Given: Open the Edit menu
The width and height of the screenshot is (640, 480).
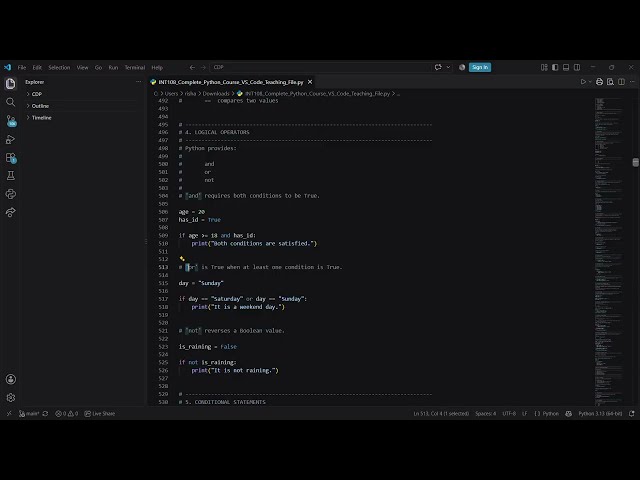Looking at the screenshot, I should [37, 67].
